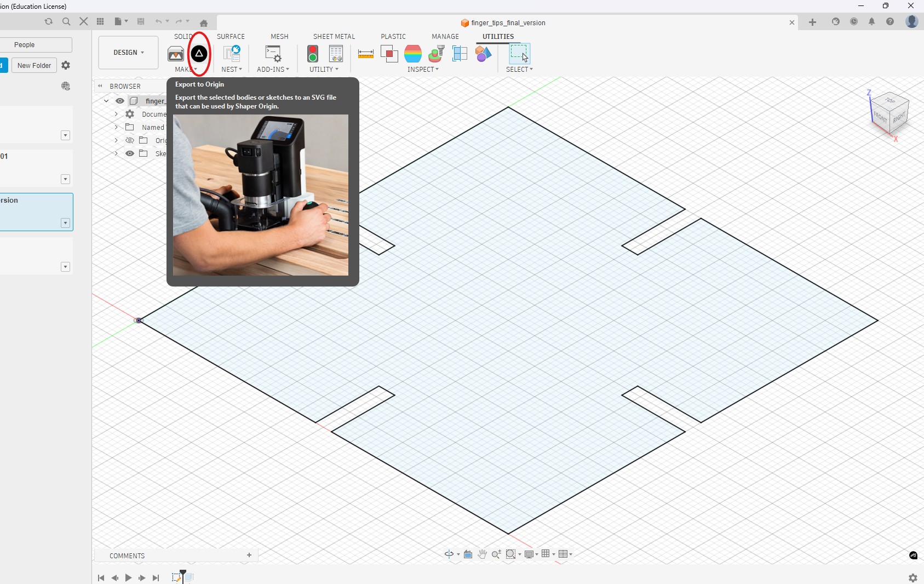Open the Help question mark icon
The image size is (924, 584).
click(x=890, y=21)
